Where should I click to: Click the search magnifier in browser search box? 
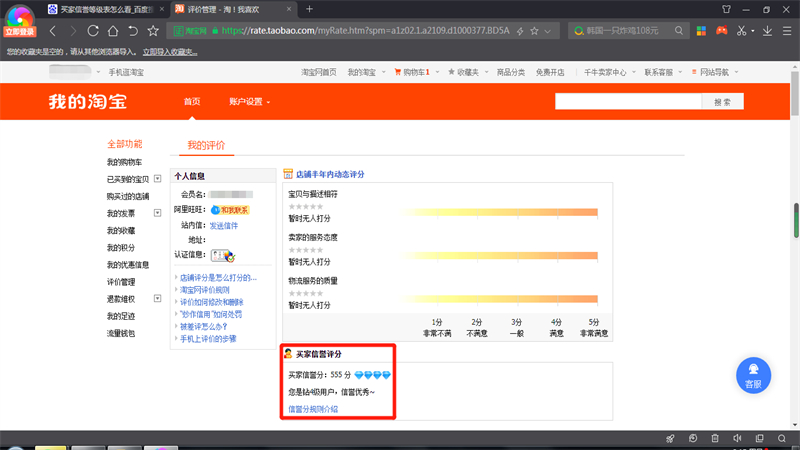point(679,31)
